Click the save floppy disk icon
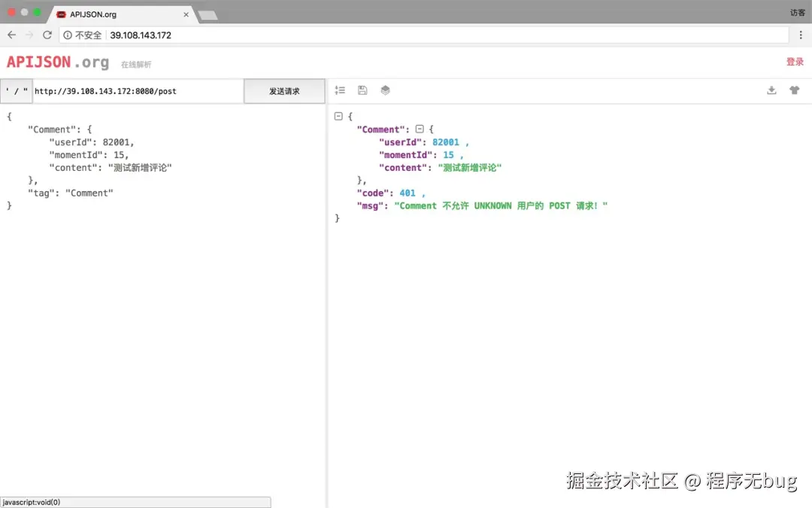812x508 pixels. (x=362, y=90)
